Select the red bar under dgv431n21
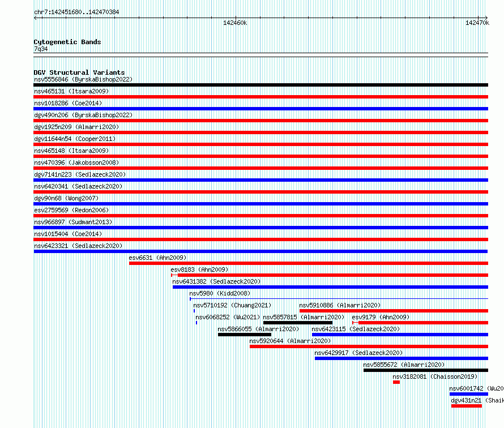504x428 pixels. click(467, 406)
